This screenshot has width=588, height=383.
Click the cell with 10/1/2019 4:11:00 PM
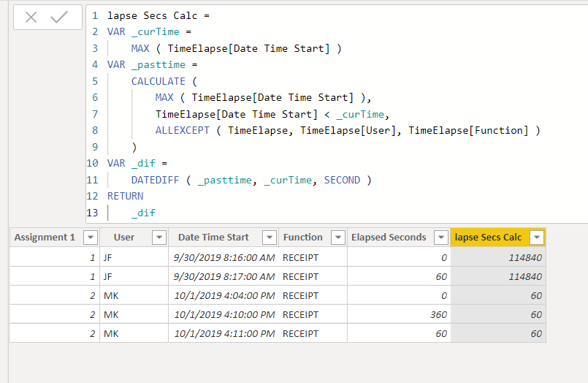[x=224, y=333]
